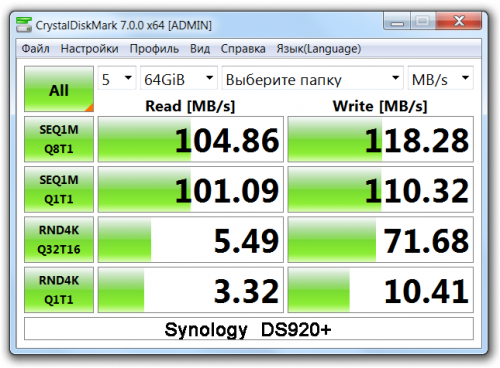Open the Профиль menu
Image resolution: width=500 pixels, height=368 pixels.
[x=154, y=49]
